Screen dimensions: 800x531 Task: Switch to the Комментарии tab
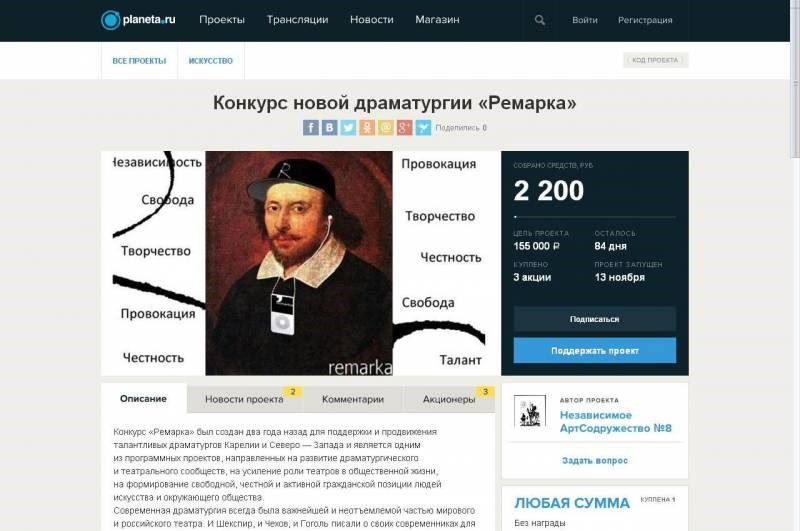pyautogui.click(x=353, y=399)
